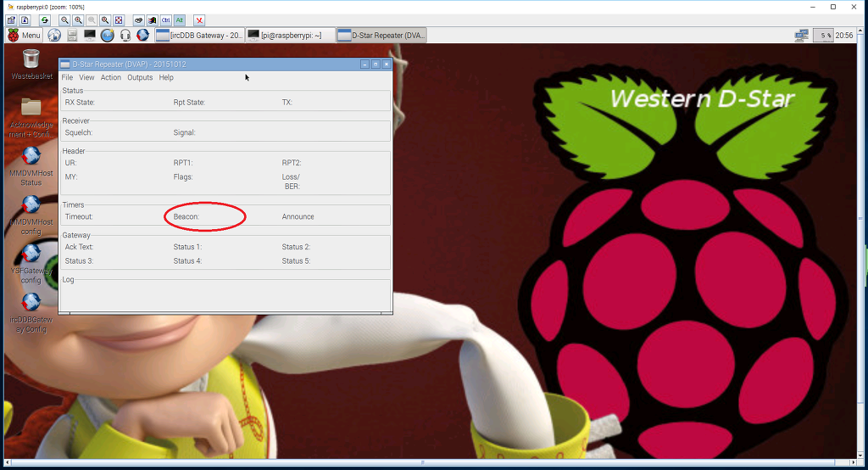Click the network computers tray icon

pyautogui.click(x=802, y=36)
